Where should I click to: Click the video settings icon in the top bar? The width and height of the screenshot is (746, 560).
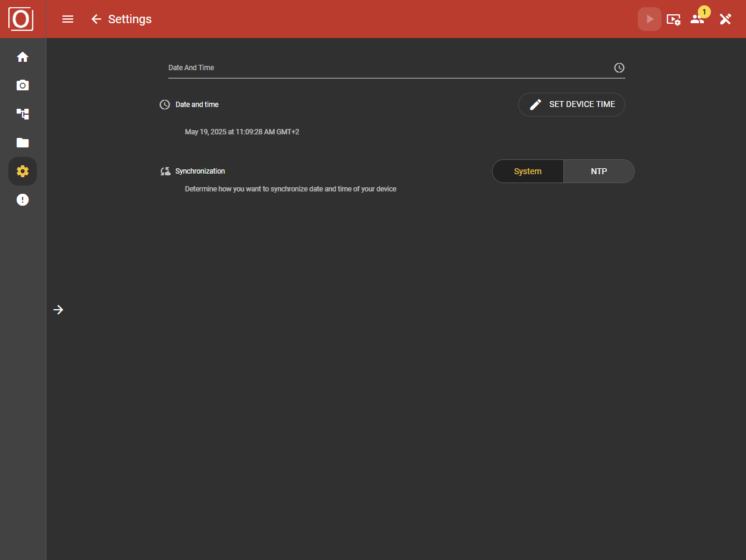click(x=673, y=19)
